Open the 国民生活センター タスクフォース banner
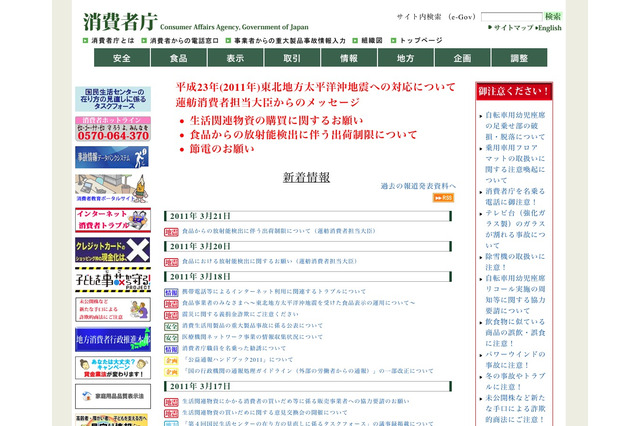 click(x=113, y=99)
